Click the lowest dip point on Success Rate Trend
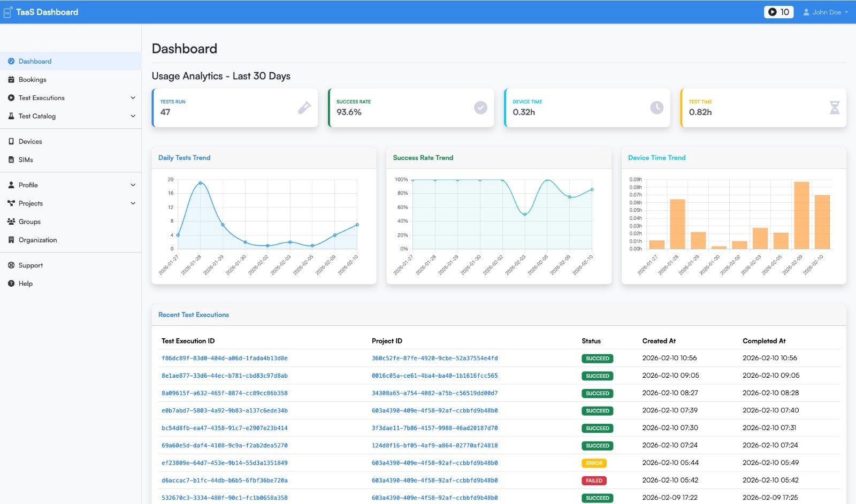This screenshot has height=504, width=856. tap(525, 215)
